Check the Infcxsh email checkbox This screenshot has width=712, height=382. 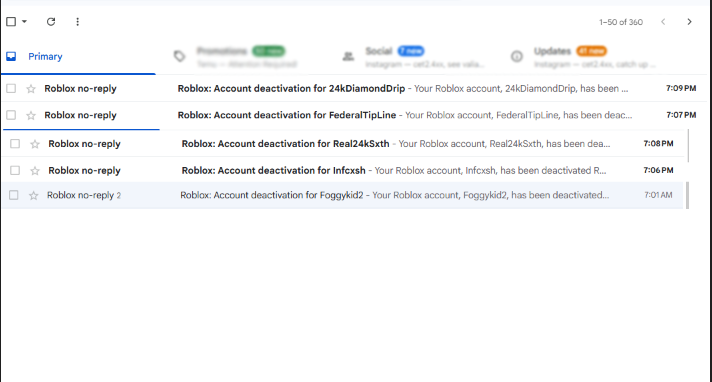(x=15, y=170)
